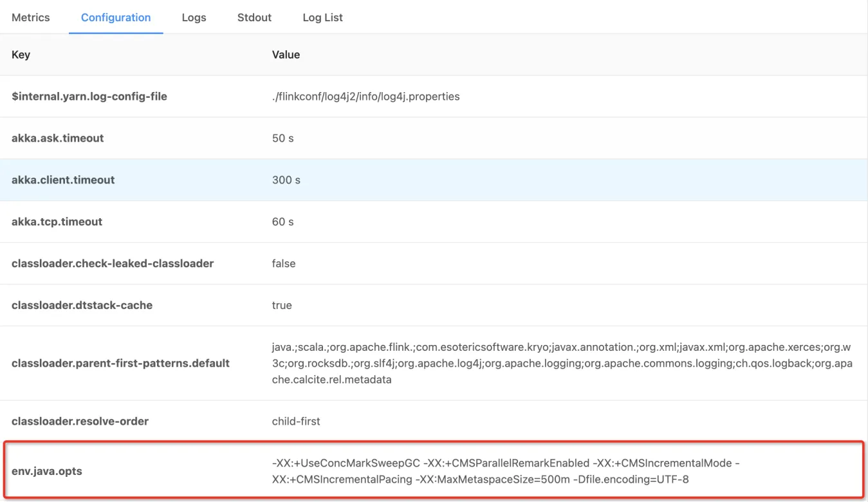Screen dimensions: 868x502
Task: Switch to the Log List tab
Action: [x=322, y=17]
